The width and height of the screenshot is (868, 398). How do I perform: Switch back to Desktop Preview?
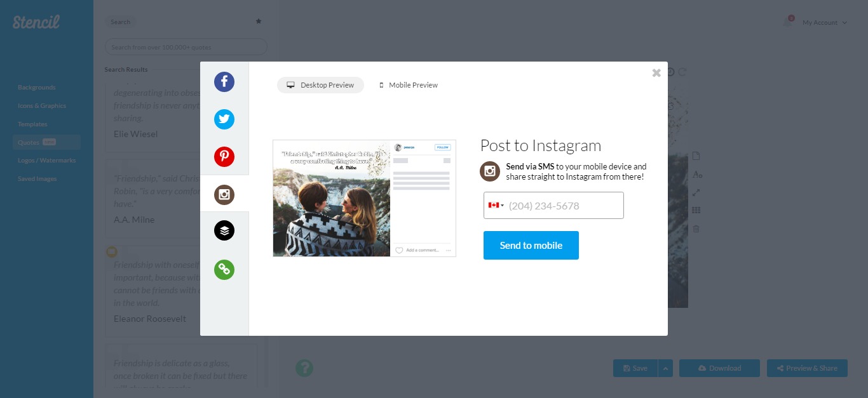pos(320,84)
